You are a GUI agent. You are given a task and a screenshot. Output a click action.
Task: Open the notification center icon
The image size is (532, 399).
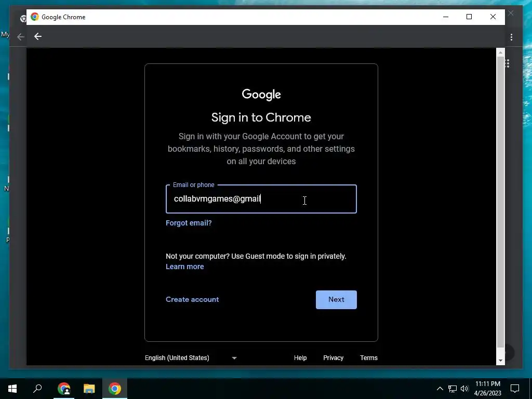coord(515,389)
